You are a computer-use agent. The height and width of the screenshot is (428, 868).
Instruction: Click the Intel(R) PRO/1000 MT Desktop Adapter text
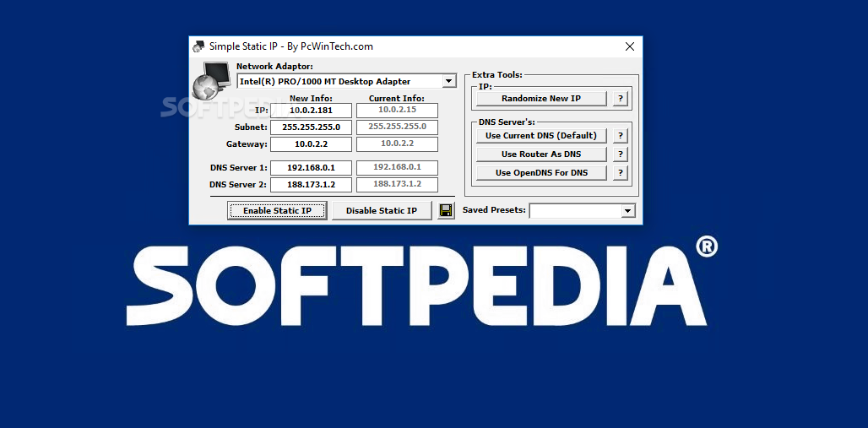coord(325,81)
